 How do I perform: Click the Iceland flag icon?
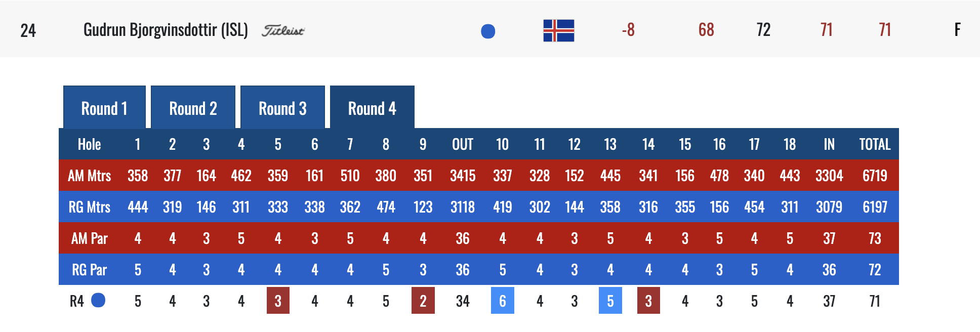[558, 30]
